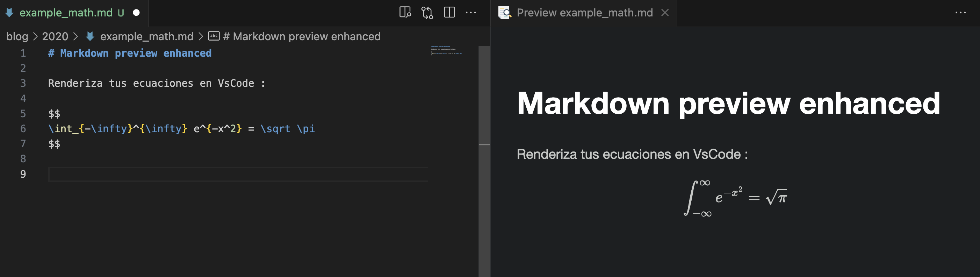Select the Preview example_math.md tab

584,13
